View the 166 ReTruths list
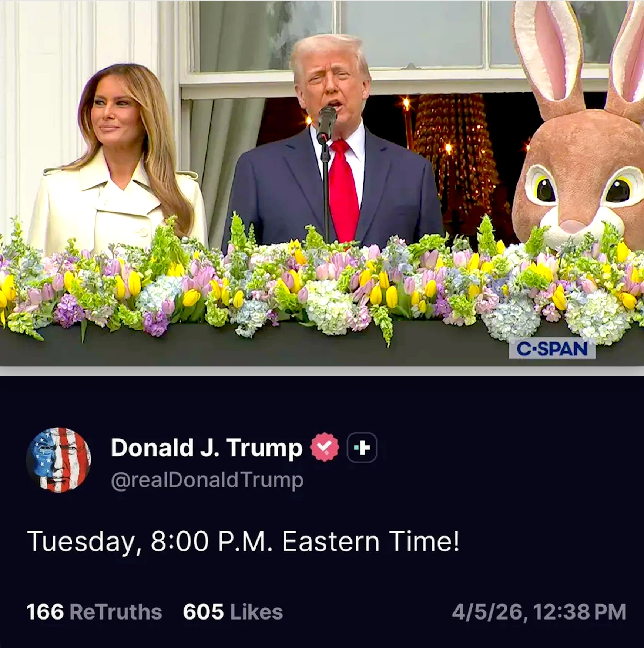 (94, 612)
